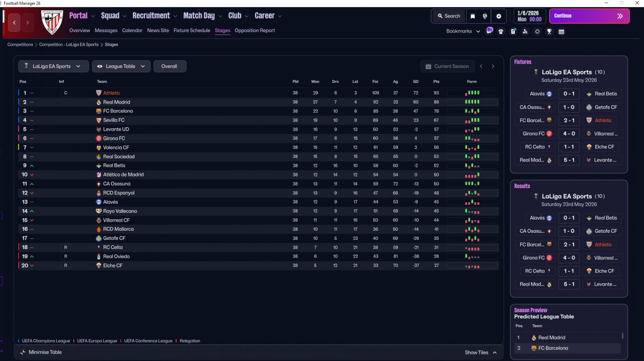644x361 pixels.
Task: Switch to the News Site tab
Action: coord(158,31)
